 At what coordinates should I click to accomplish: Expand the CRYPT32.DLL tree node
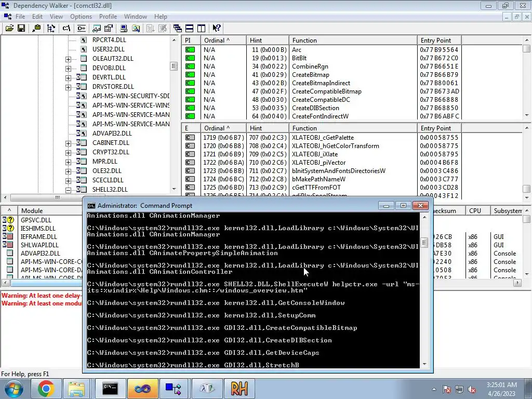click(x=68, y=153)
